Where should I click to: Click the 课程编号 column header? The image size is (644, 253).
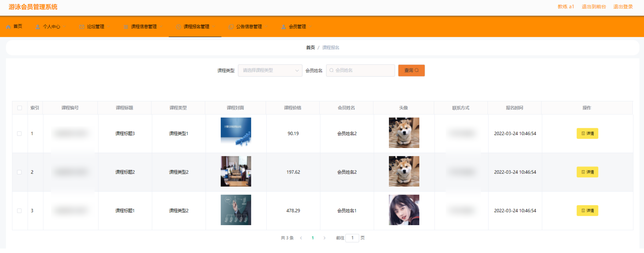tap(70, 108)
